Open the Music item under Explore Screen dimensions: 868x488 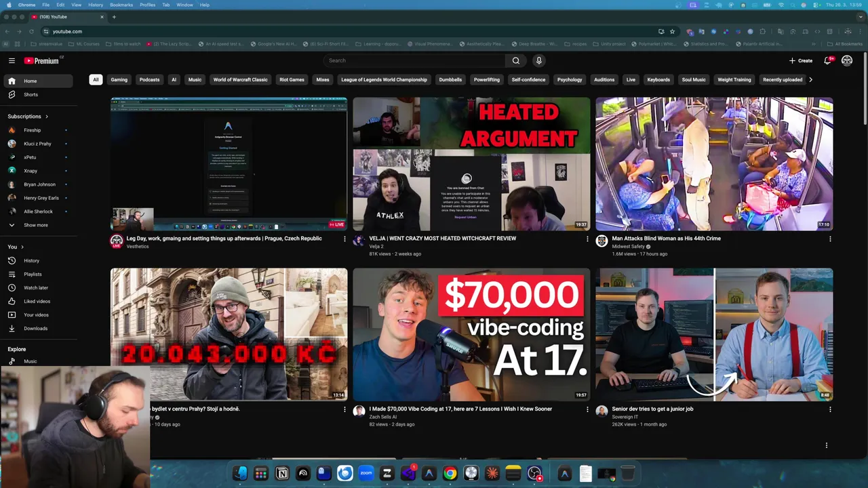click(37, 361)
